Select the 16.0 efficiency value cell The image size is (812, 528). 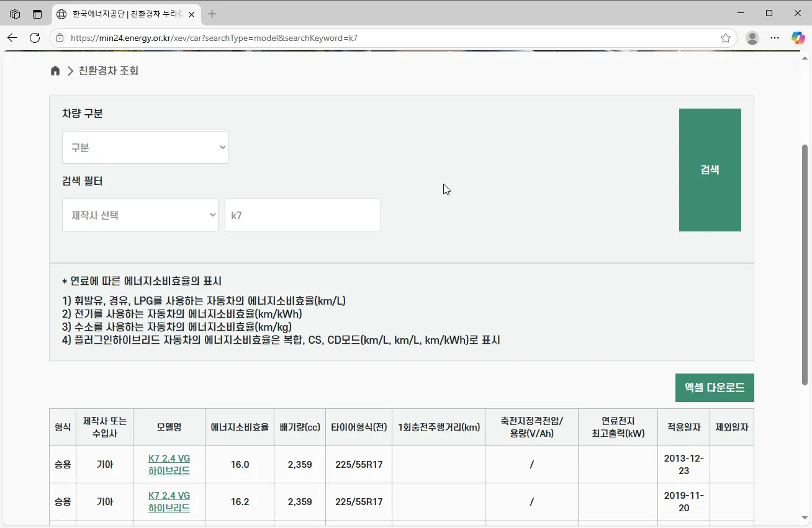coord(240,465)
